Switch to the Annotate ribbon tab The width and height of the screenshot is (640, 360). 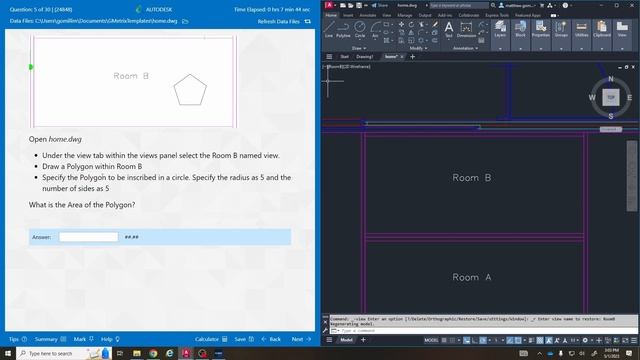(368, 15)
